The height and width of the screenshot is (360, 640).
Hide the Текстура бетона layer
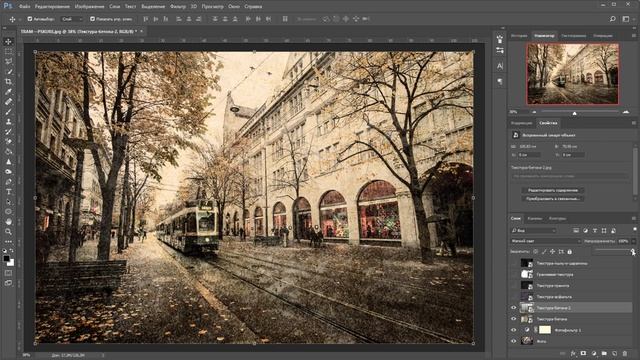click(513, 319)
